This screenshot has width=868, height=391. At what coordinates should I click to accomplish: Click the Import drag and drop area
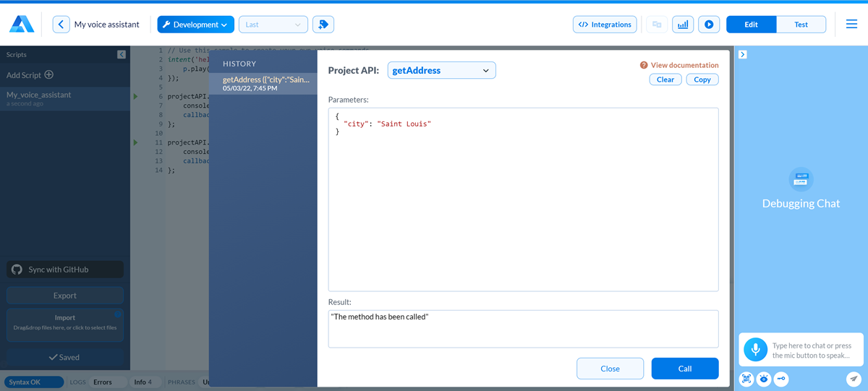[65, 325]
